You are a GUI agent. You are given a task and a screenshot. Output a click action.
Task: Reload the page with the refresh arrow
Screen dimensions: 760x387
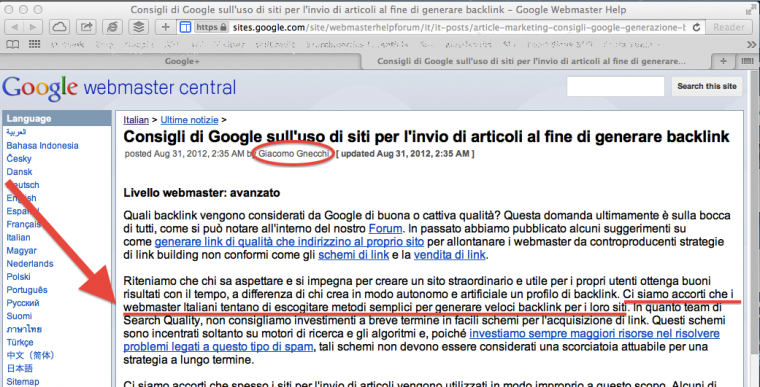[x=697, y=27]
